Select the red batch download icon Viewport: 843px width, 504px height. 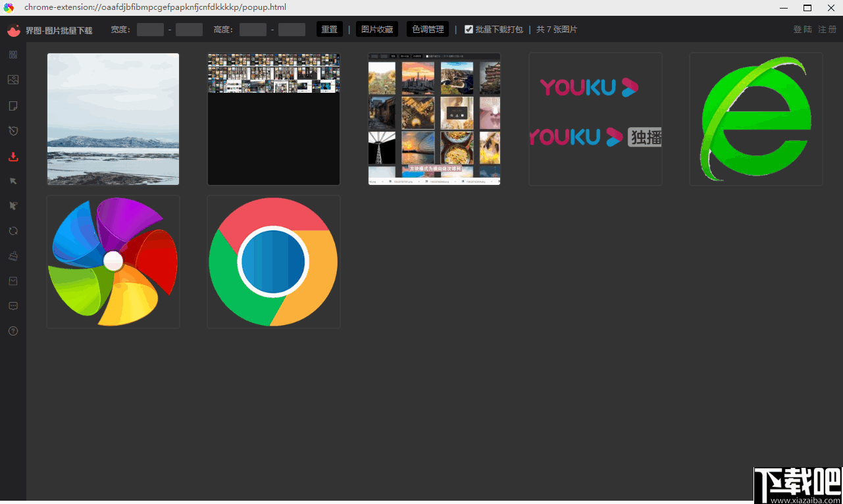(13, 157)
